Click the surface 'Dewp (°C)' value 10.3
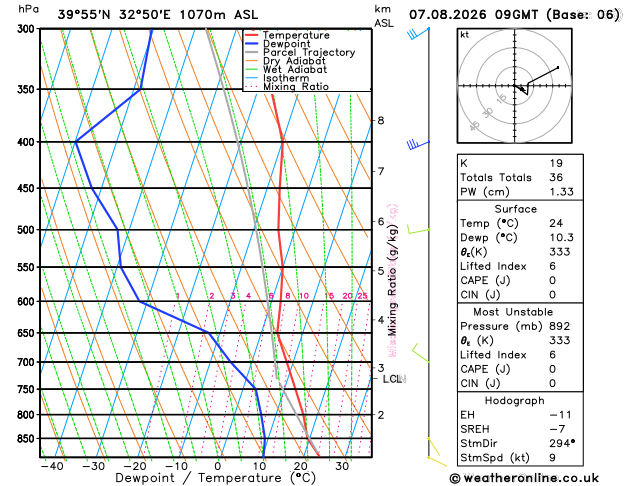 pyautogui.click(x=562, y=237)
